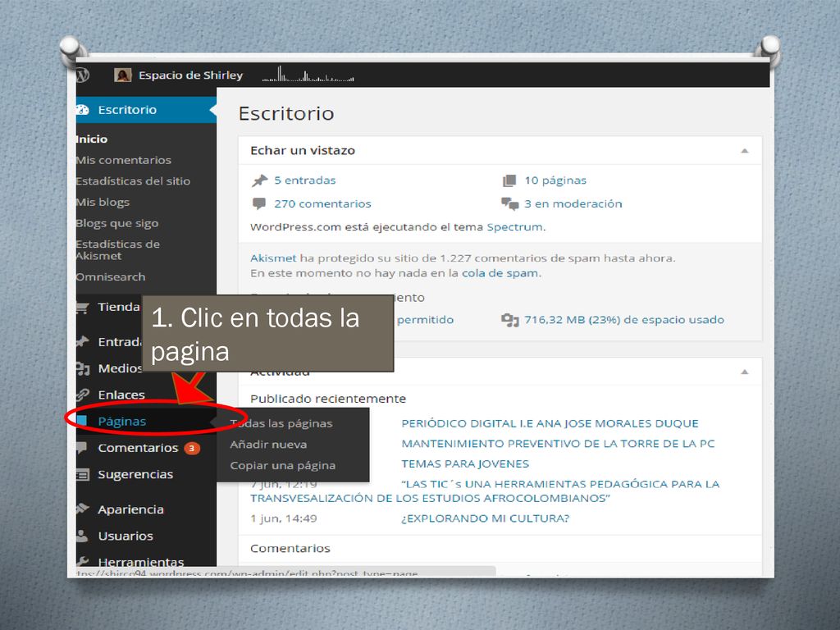Click the Comentarios section heading under Actividad
The width and height of the screenshot is (840, 630).
[x=290, y=549]
